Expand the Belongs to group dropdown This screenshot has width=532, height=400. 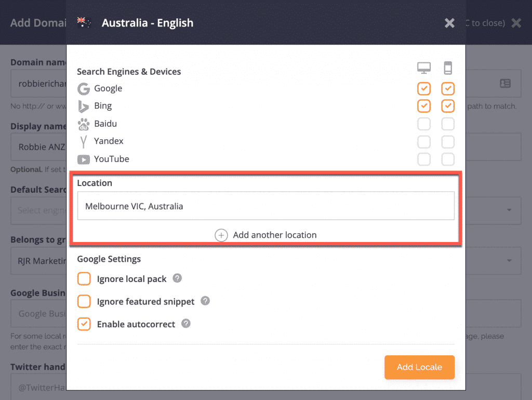(510, 261)
